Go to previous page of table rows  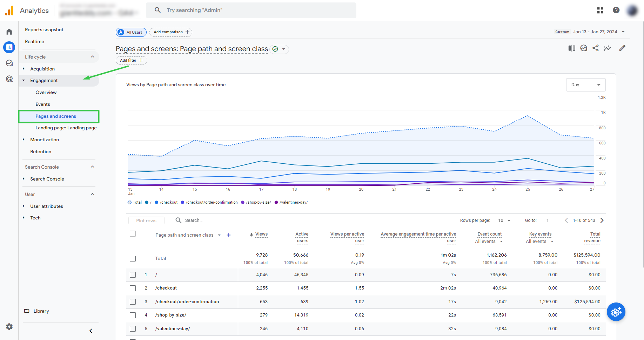[x=566, y=220]
